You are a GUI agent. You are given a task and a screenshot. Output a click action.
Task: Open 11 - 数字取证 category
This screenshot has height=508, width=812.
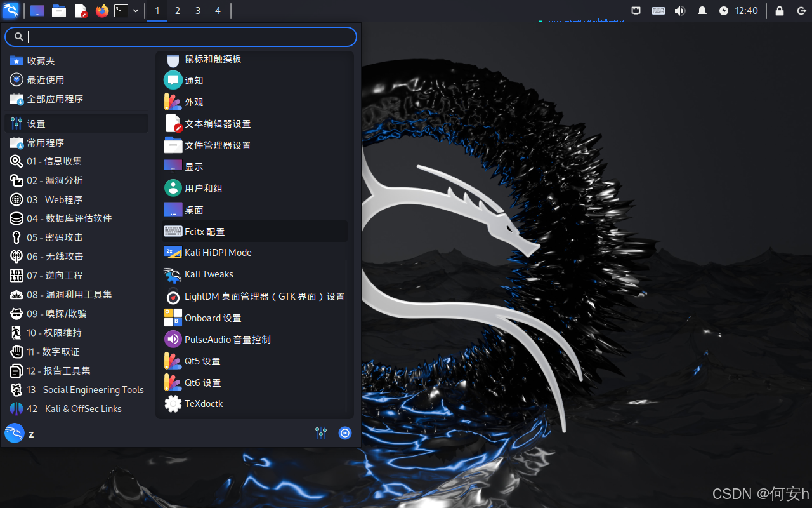[x=76, y=352]
